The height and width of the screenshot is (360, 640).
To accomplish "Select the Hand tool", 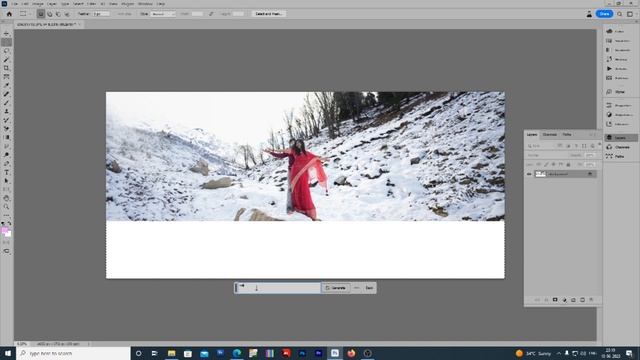I will [6, 198].
